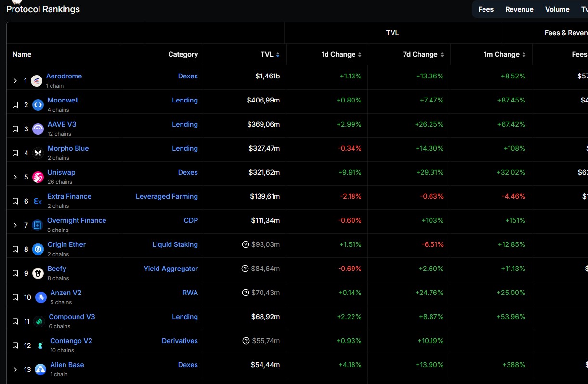The height and width of the screenshot is (384, 588).
Task: Click the Extra Finance logo
Action: click(38, 201)
